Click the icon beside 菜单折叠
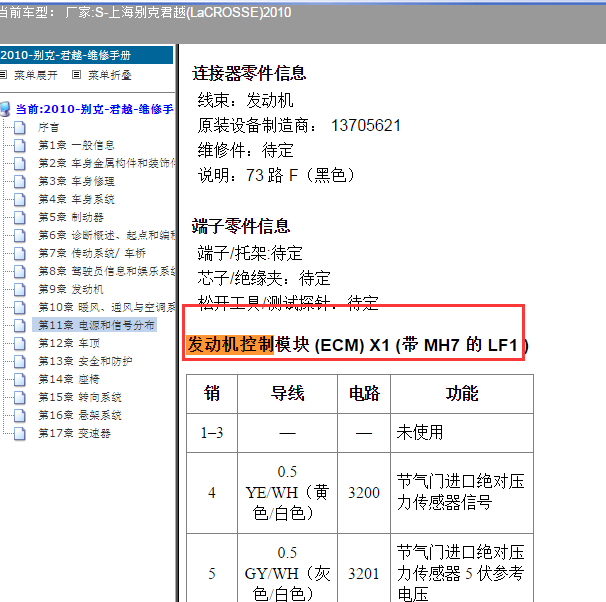Viewport: 606px width, 602px height. coord(77,75)
